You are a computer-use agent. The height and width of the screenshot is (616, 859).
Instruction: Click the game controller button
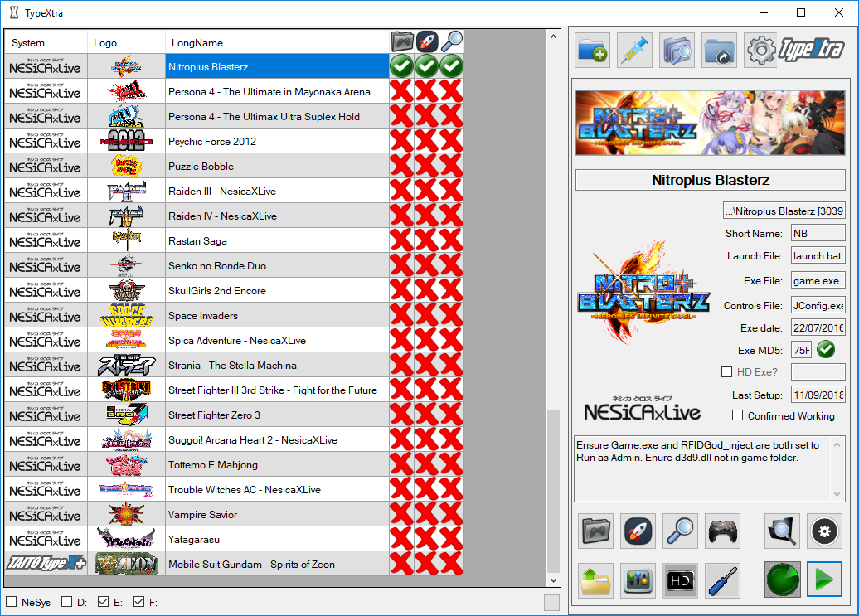(722, 531)
